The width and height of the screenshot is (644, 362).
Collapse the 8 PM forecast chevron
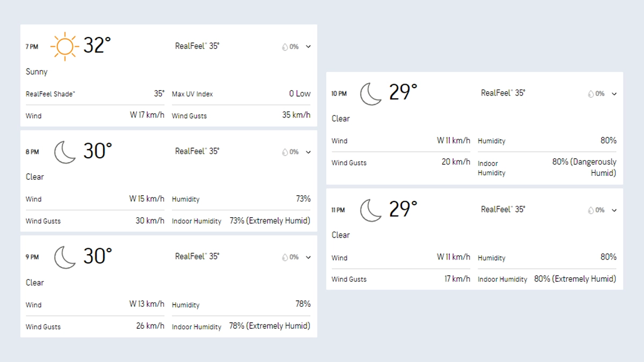[309, 152]
